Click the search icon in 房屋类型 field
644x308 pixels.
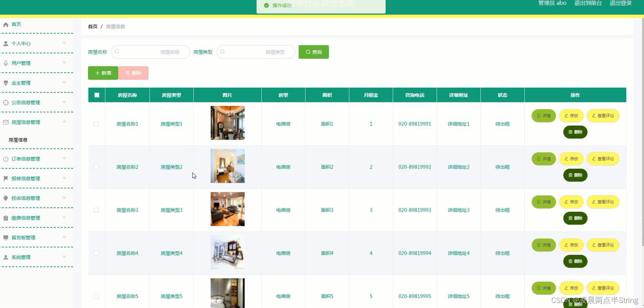click(223, 52)
